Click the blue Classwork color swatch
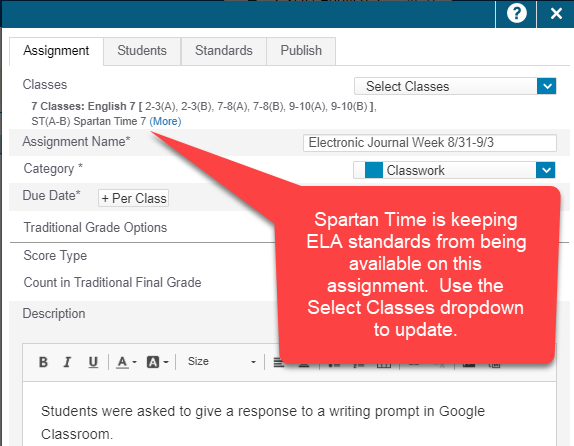Screen dimensions: 574x446 [373, 170]
